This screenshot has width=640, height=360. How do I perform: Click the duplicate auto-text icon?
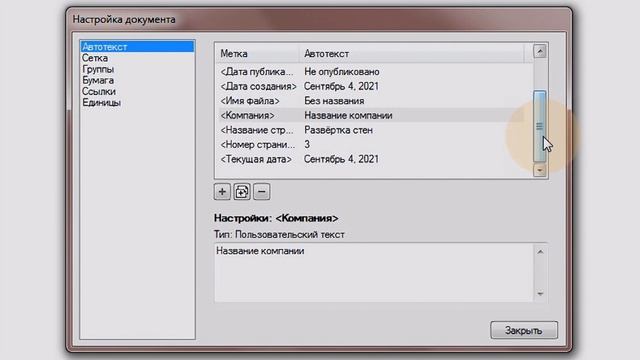[242, 191]
